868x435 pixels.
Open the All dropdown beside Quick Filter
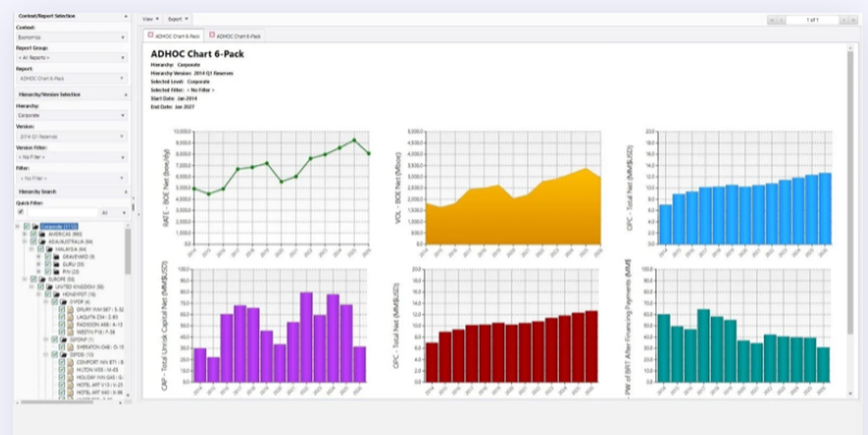coord(114,213)
